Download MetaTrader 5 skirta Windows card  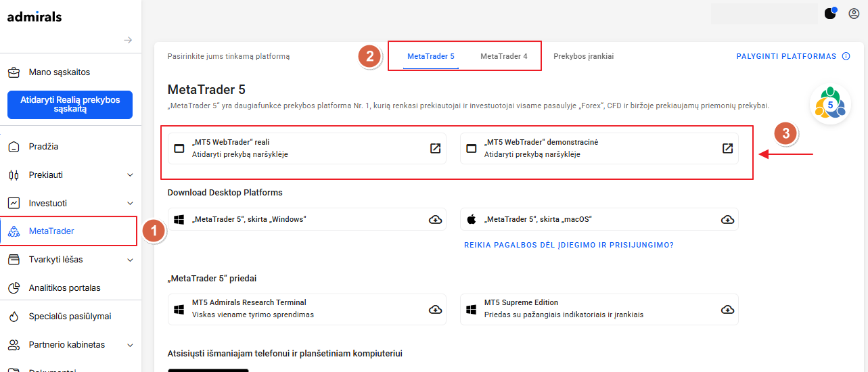pyautogui.click(x=307, y=219)
